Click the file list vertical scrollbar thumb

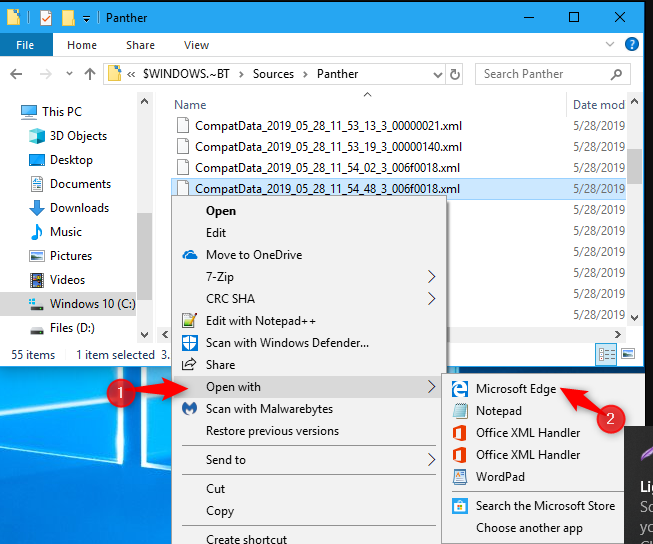point(634,166)
